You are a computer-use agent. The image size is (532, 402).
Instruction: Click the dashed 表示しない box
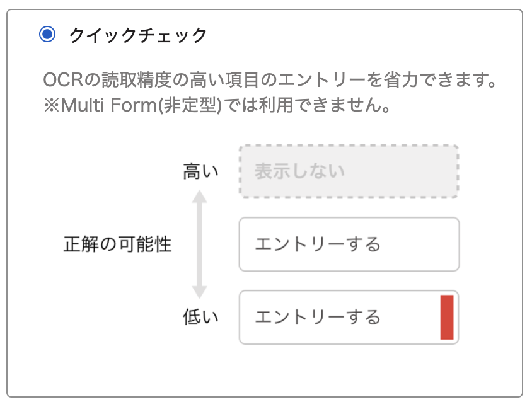pyautogui.click(x=349, y=171)
